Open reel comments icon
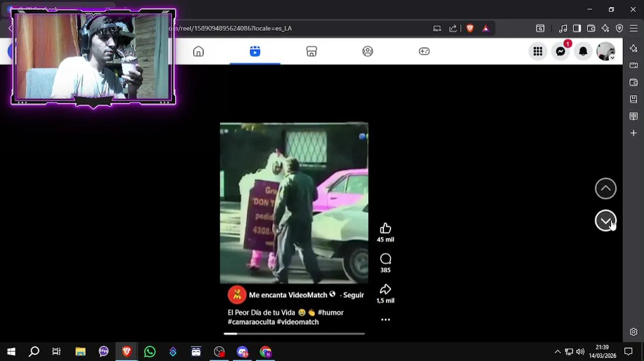The image size is (644, 361). (x=385, y=259)
